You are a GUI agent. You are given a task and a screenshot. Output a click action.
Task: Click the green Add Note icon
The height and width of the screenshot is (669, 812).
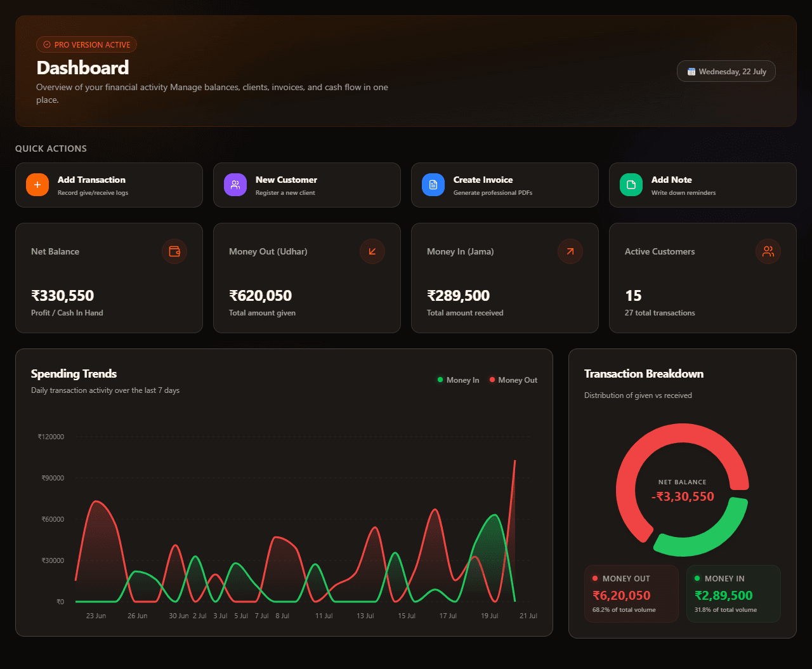[x=631, y=185]
